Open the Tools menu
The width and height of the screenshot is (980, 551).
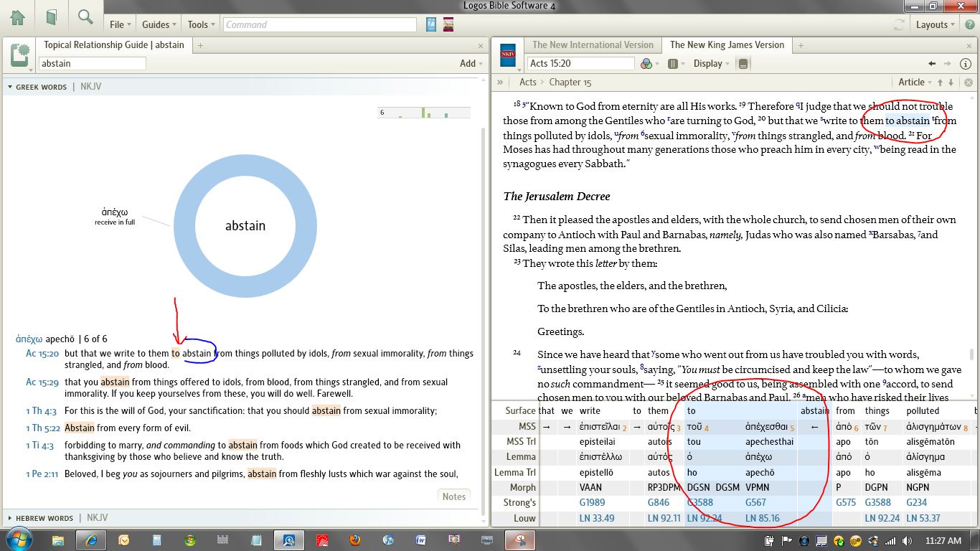point(201,24)
